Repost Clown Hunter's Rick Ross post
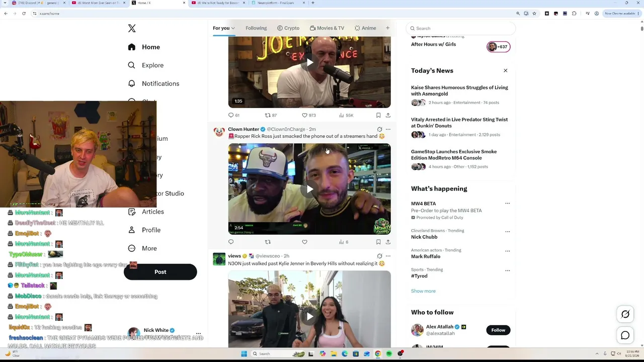This screenshot has height=362, width=644. [x=268, y=242]
